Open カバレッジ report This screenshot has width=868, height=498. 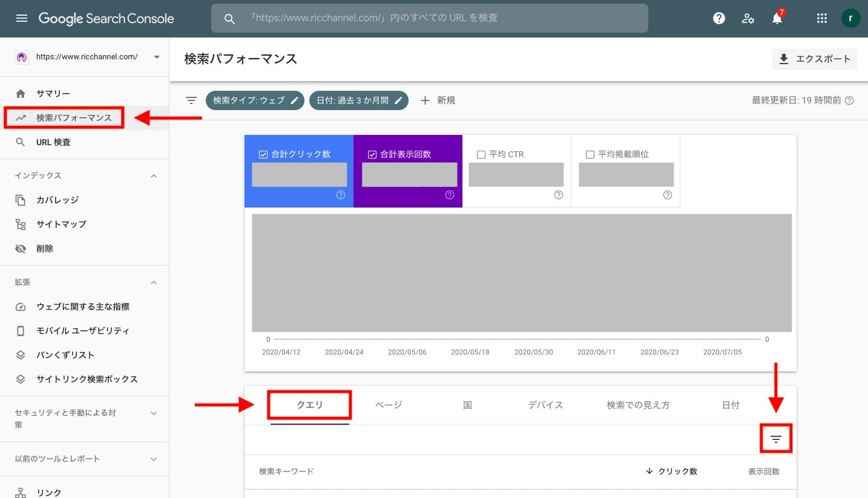click(x=84, y=200)
